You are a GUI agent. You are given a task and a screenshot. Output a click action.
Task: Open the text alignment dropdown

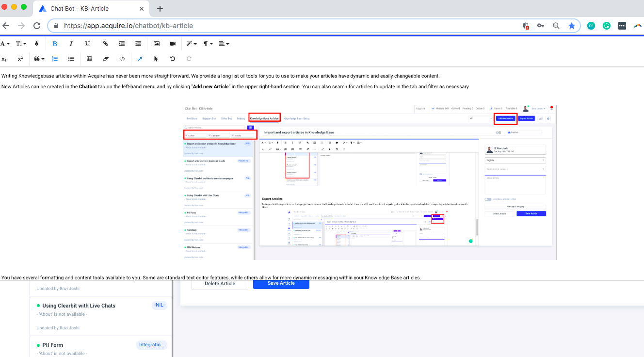point(224,44)
